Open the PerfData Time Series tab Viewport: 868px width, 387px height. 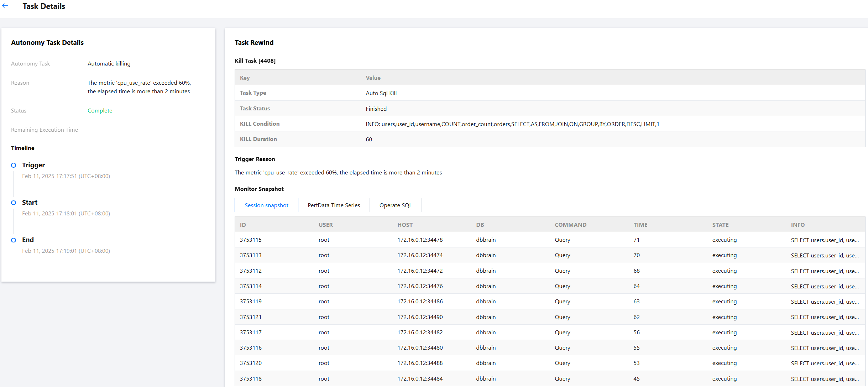(x=334, y=205)
